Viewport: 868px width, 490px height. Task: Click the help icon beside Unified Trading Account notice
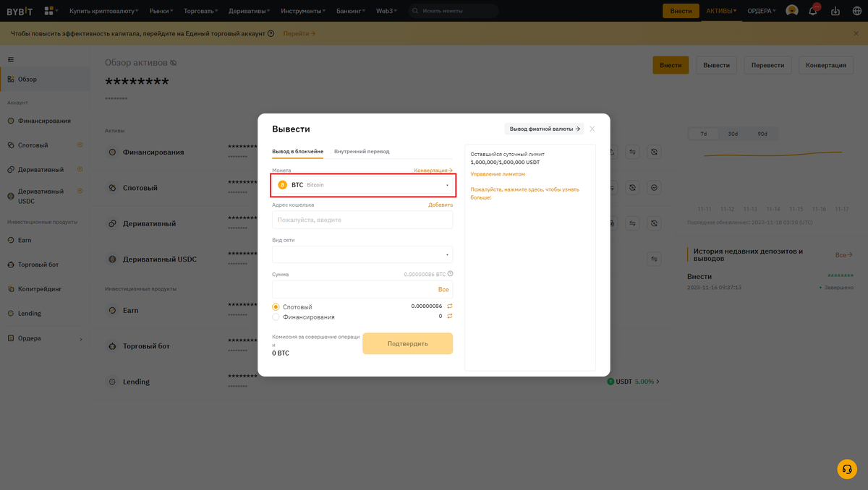coord(271,33)
